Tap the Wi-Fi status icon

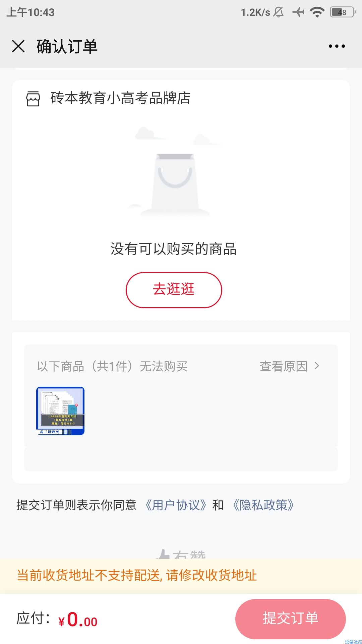(317, 12)
